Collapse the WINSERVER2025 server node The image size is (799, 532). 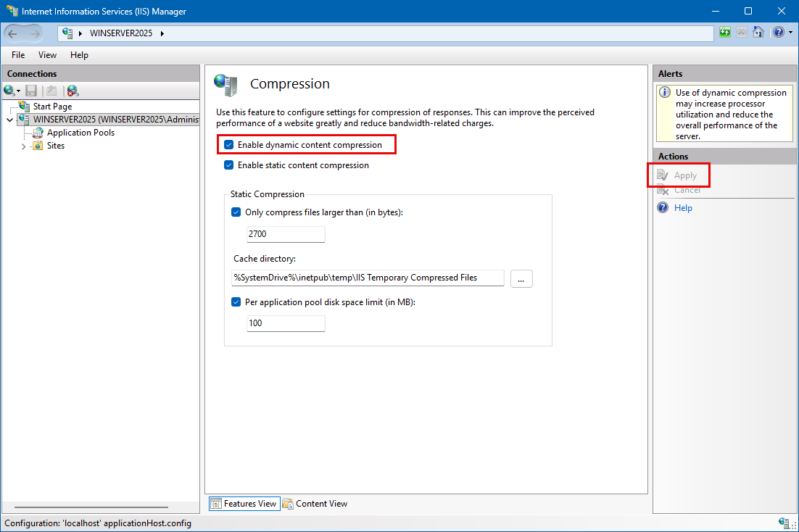coord(9,120)
